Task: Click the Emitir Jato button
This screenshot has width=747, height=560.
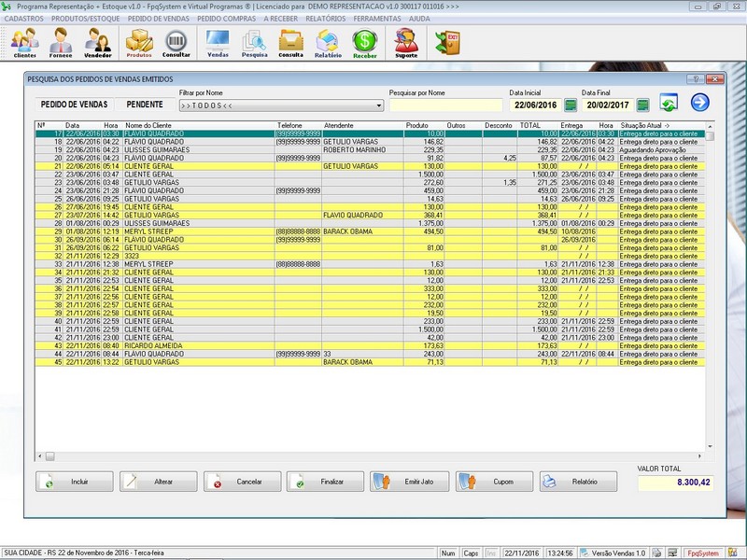Action: click(x=408, y=482)
